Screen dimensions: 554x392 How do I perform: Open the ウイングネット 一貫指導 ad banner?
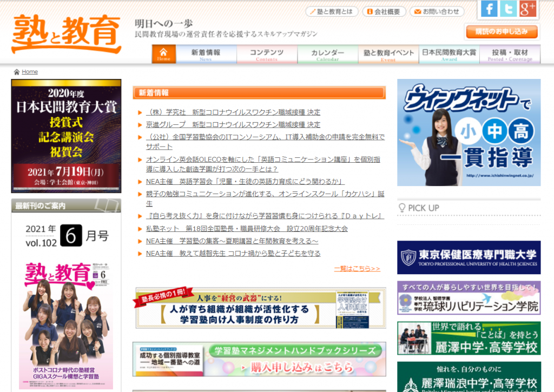[x=469, y=132]
